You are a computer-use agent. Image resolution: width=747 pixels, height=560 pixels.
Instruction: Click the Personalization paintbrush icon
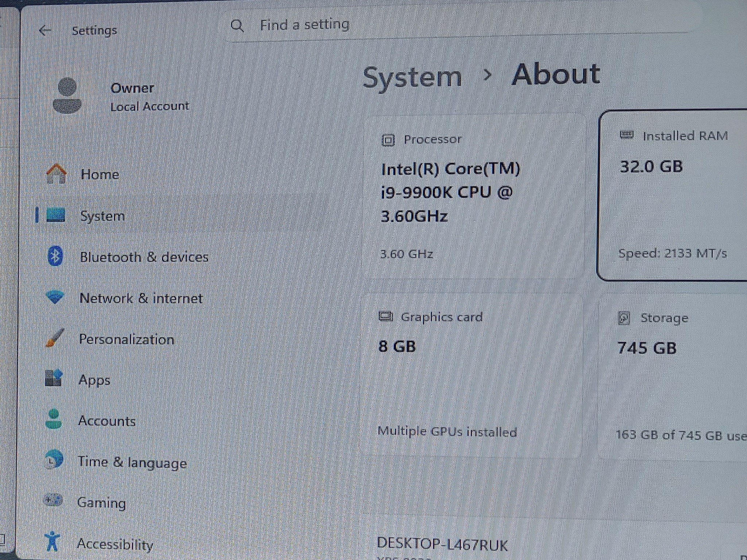tap(55, 338)
